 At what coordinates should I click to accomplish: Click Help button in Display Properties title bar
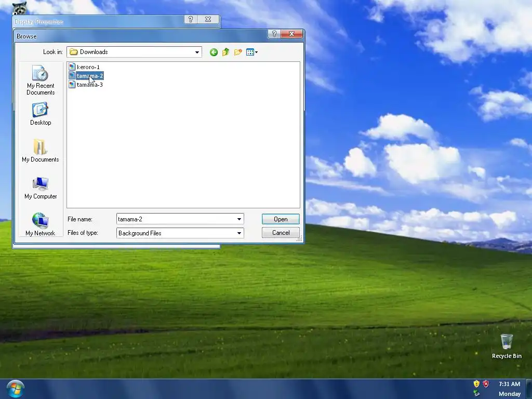191,19
